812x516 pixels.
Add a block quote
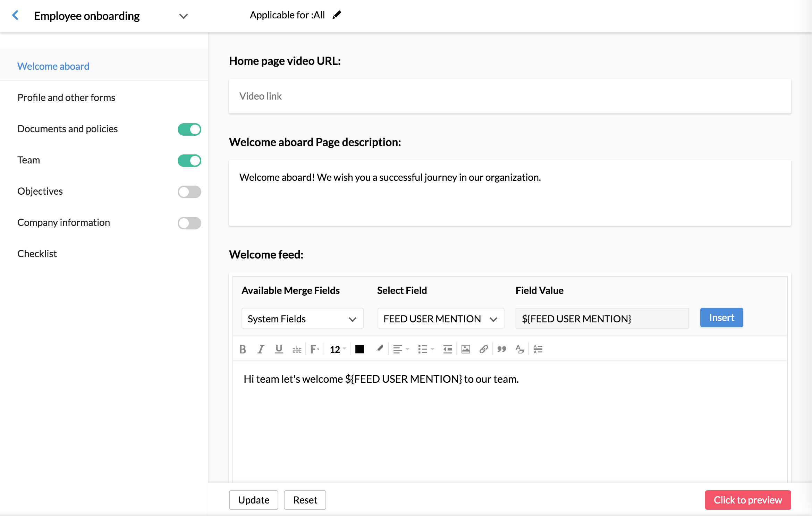click(x=501, y=349)
